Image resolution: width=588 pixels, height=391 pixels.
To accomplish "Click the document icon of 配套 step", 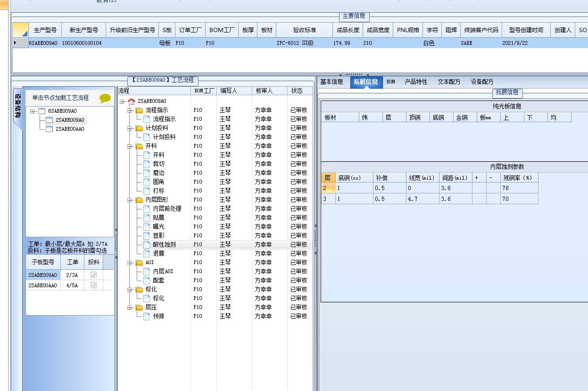I will coord(147,280).
